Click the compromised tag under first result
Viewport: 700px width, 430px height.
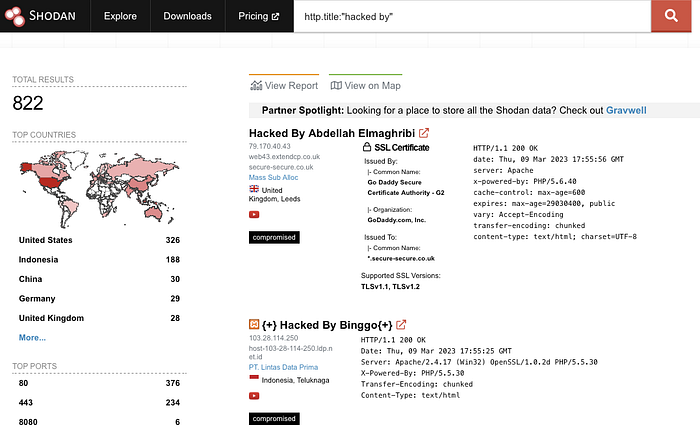click(x=274, y=237)
